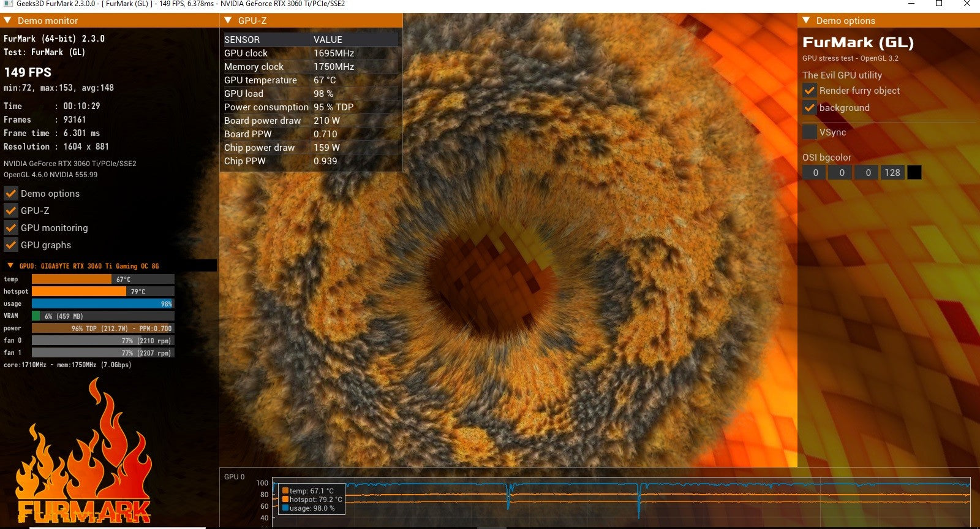Viewport: 980px width, 529px height.
Task: Click the FurMark app icon in title bar
Action: tap(8, 4)
